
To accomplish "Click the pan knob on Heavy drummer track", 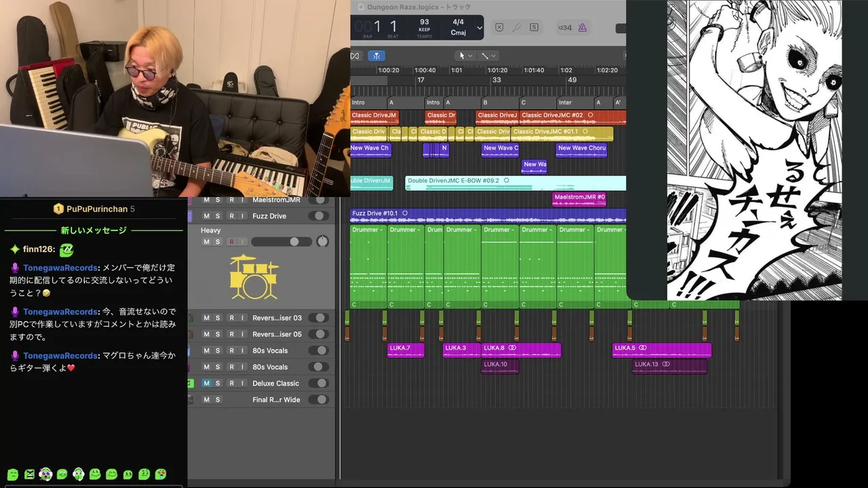I will pyautogui.click(x=322, y=242).
